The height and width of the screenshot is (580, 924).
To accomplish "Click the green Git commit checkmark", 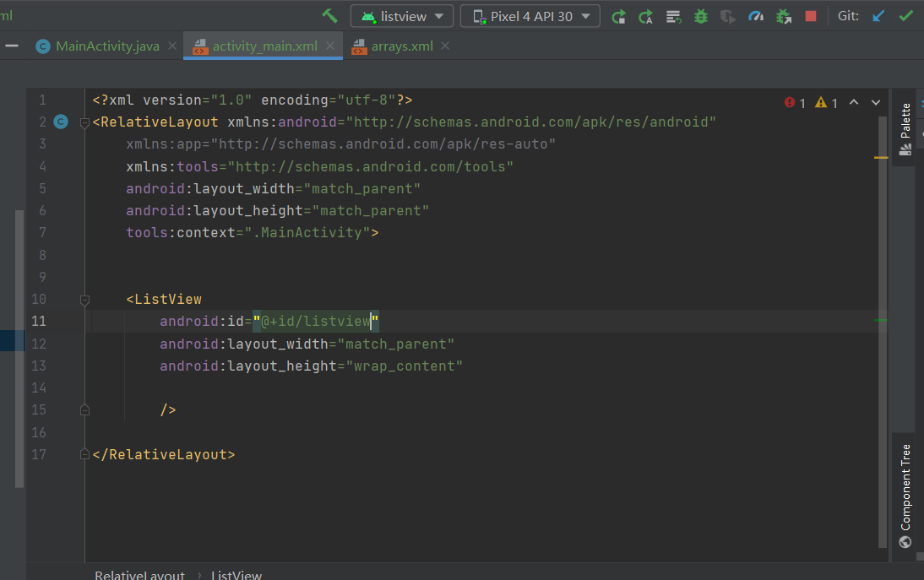I will [x=905, y=16].
